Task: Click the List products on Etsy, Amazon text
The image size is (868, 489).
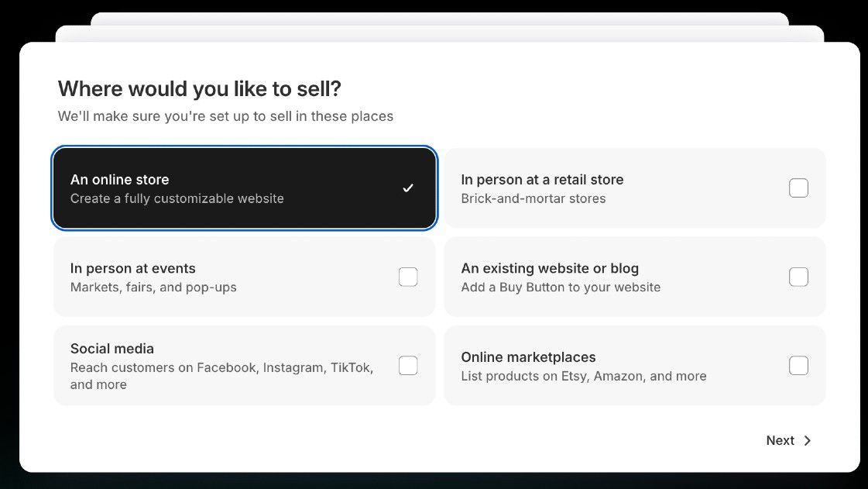Action: pos(583,376)
